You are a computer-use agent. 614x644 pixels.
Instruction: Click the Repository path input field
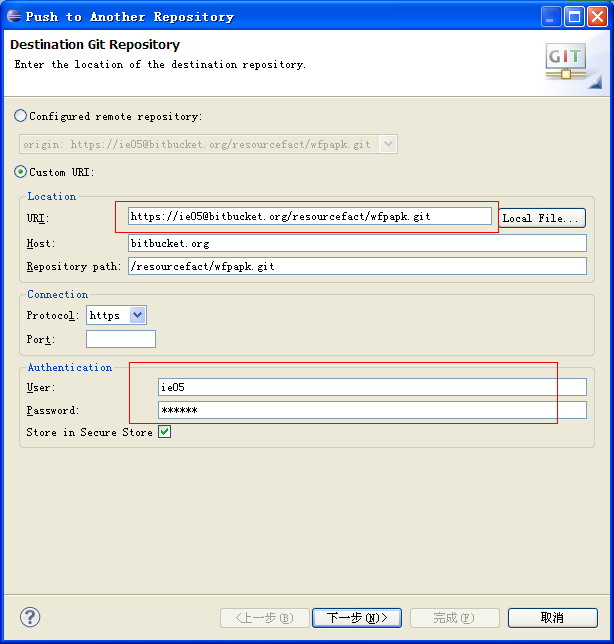click(x=357, y=266)
